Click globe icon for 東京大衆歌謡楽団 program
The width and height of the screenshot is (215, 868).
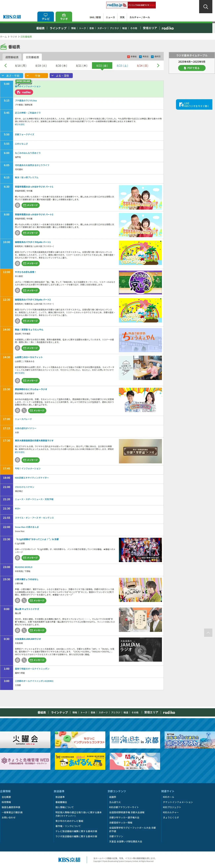(18, 460)
